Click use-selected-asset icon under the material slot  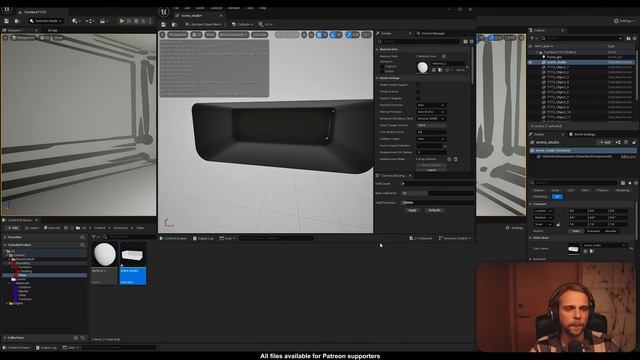pos(434,70)
